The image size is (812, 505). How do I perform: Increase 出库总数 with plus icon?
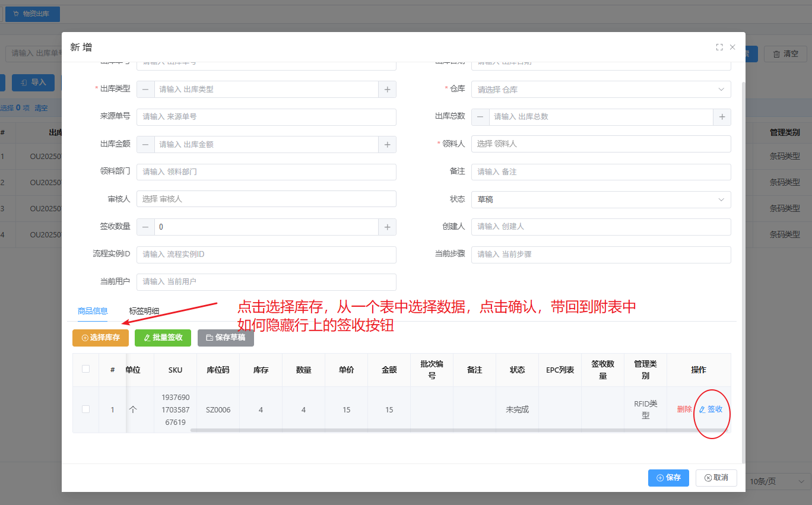point(722,117)
